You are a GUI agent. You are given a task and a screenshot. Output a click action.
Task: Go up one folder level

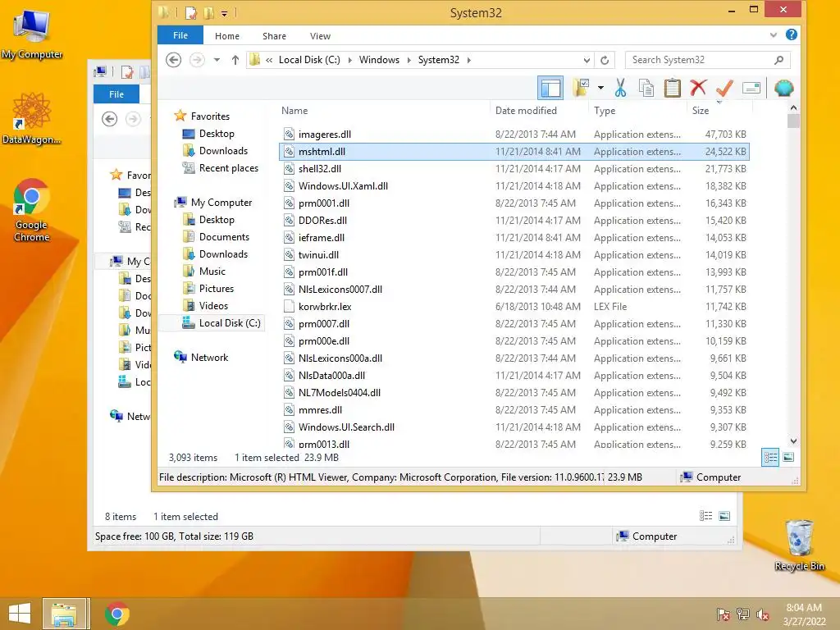coord(235,60)
